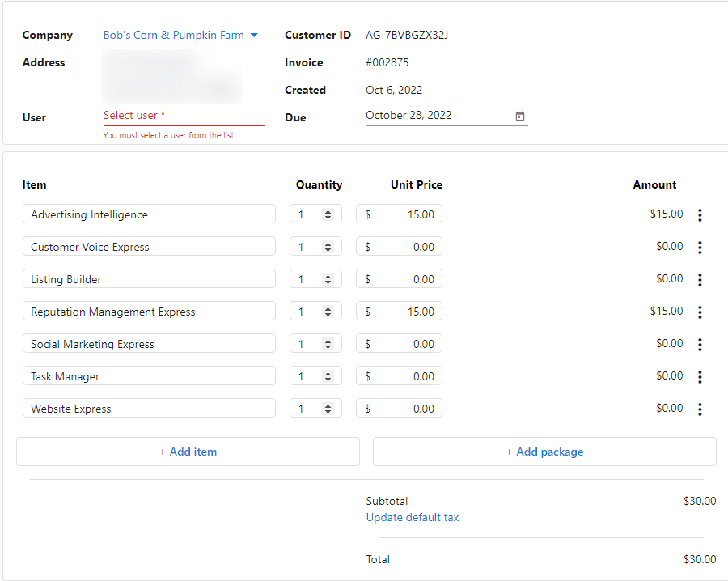Increase the quantity of Website Express
Image resolution: width=728 pixels, height=581 pixels.
point(329,405)
